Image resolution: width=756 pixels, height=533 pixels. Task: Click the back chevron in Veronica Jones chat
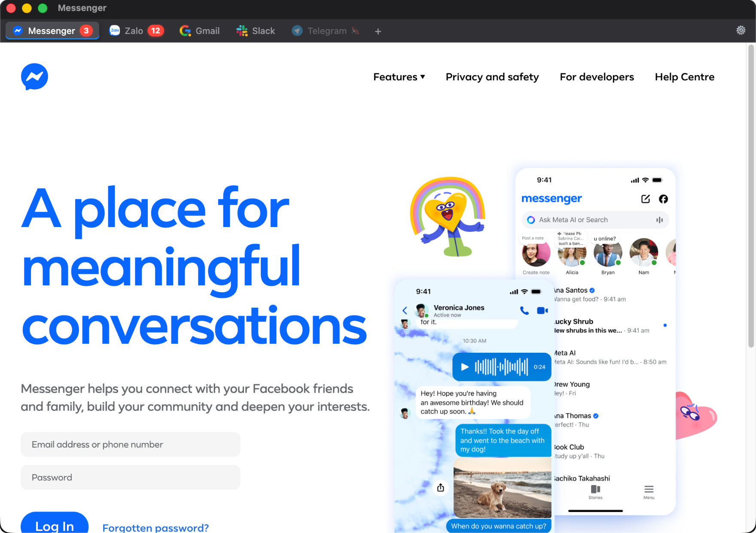[x=405, y=310]
